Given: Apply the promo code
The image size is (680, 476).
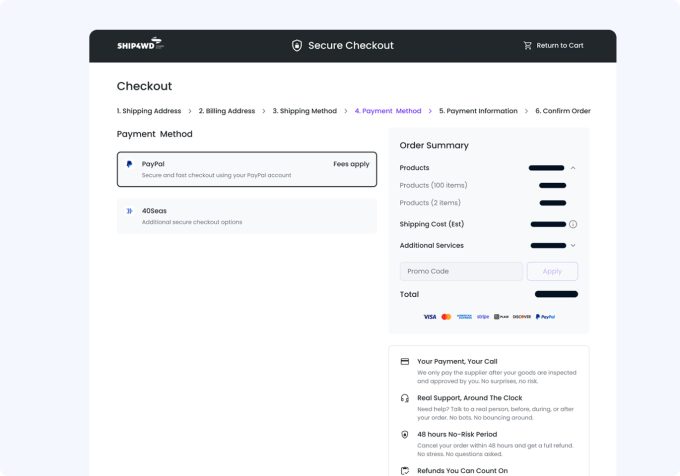Looking at the screenshot, I should tap(552, 271).
